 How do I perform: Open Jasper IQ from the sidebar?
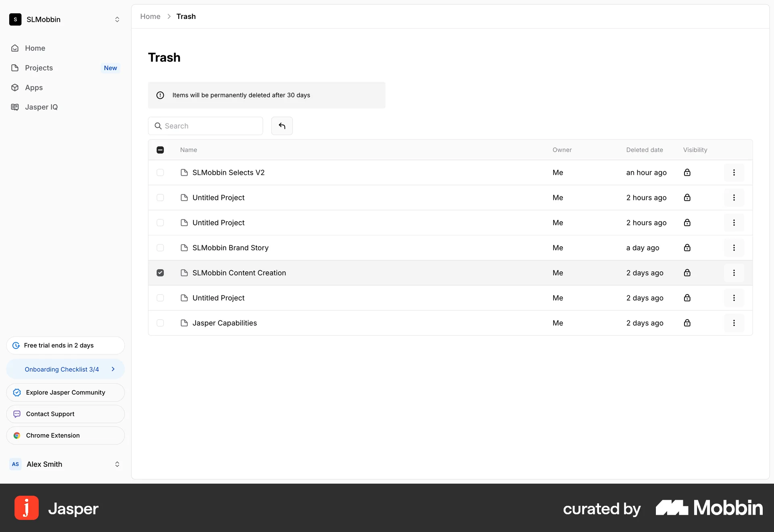point(41,107)
